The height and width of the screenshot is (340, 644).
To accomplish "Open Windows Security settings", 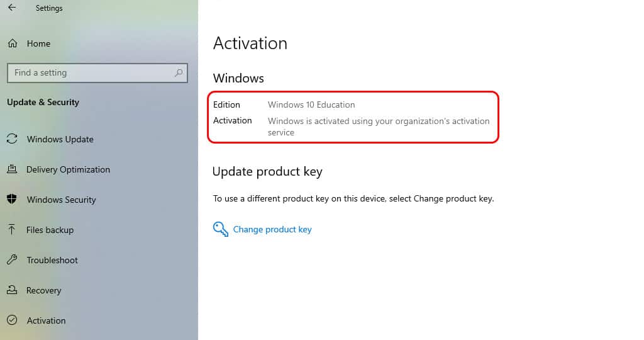I will pos(61,200).
